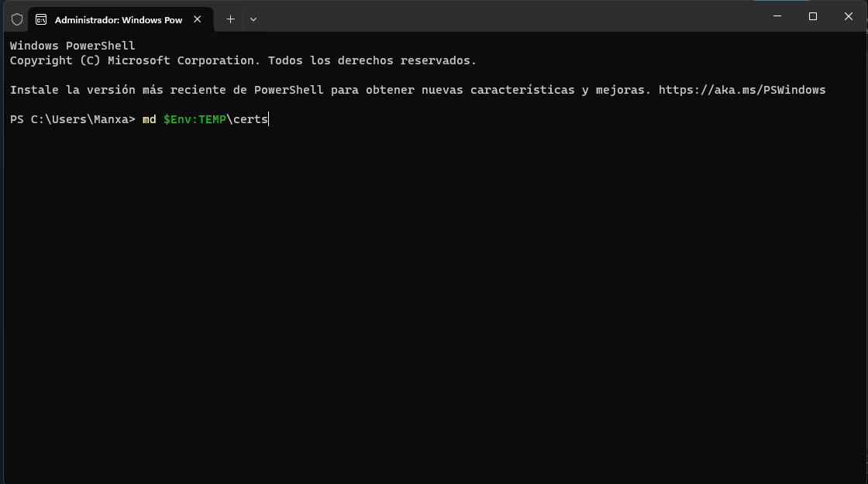Viewport: 868px width, 484px height.
Task: Close the Windows Terminal window
Action: [848, 16]
